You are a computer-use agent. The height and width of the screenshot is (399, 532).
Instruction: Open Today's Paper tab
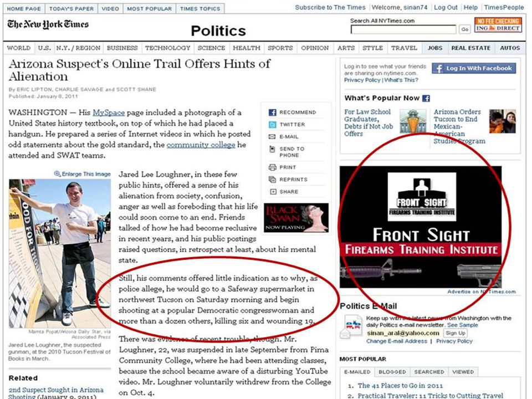[x=71, y=9]
